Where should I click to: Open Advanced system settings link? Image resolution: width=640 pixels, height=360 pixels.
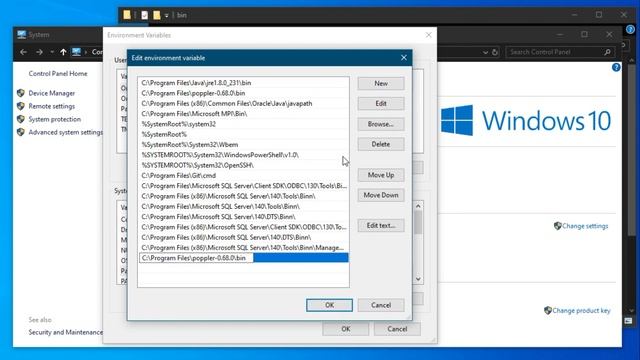(66, 132)
